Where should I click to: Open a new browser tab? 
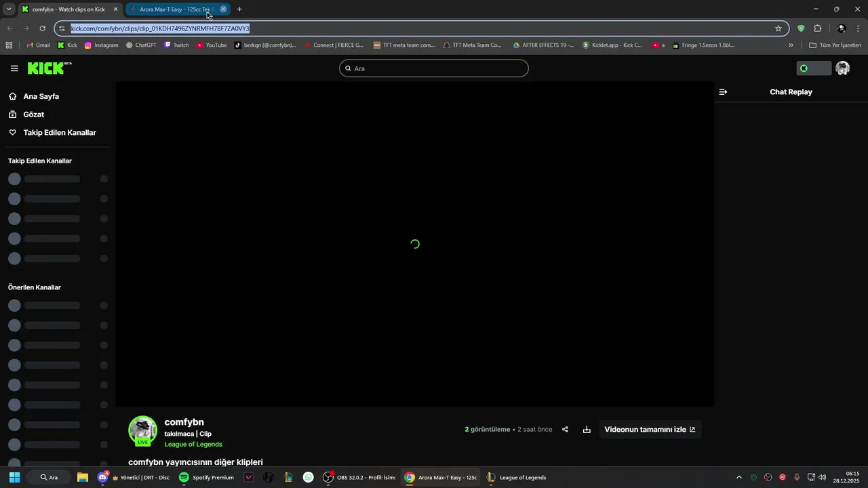(239, 9)
